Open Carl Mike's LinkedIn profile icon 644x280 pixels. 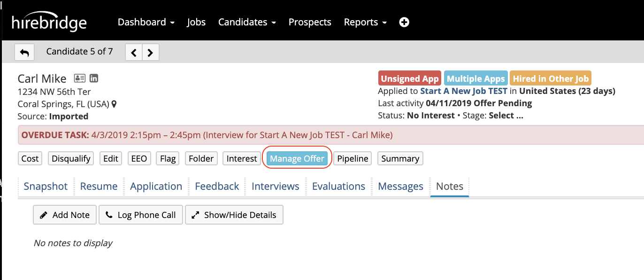pos(93,78)
